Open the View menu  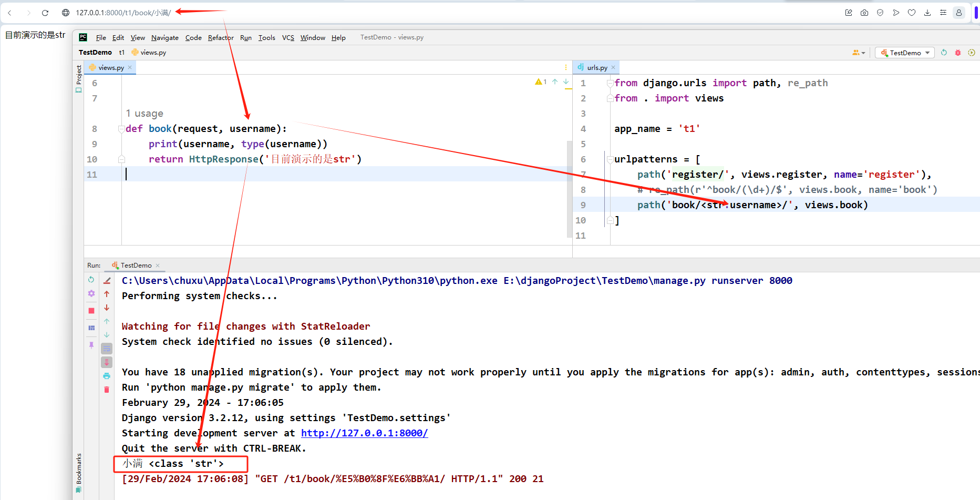(x=138, y=37)
